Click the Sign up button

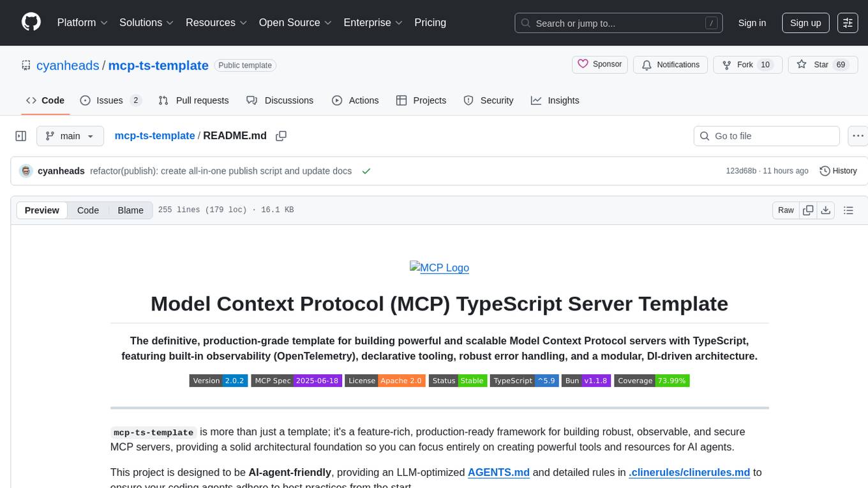pyautogui.click(x=805, y=22)
